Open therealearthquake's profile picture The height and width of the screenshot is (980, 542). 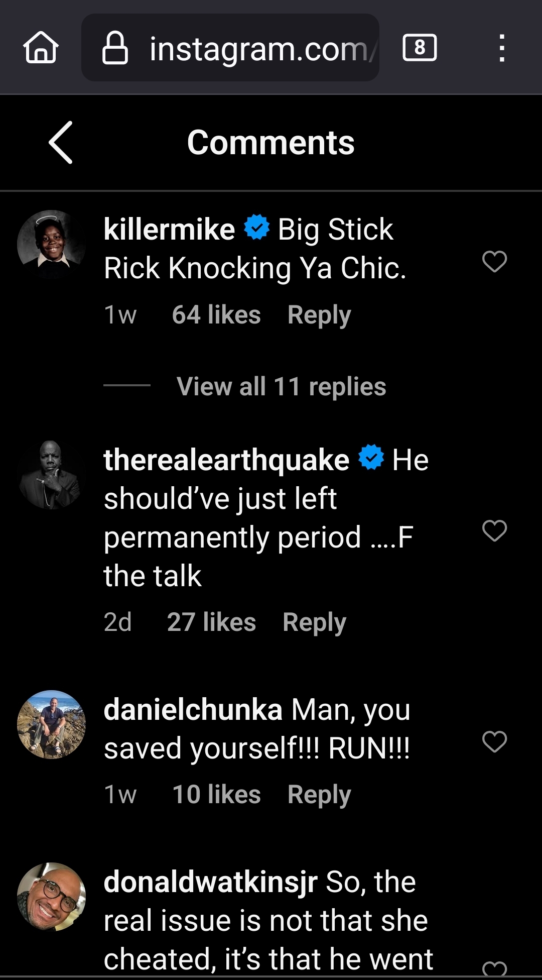click(51, 475)
